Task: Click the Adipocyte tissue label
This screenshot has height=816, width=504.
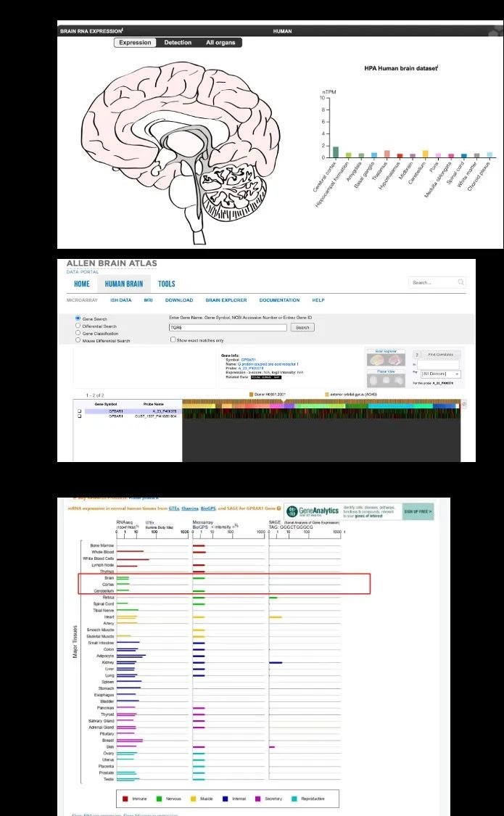Action: [105, 656]
